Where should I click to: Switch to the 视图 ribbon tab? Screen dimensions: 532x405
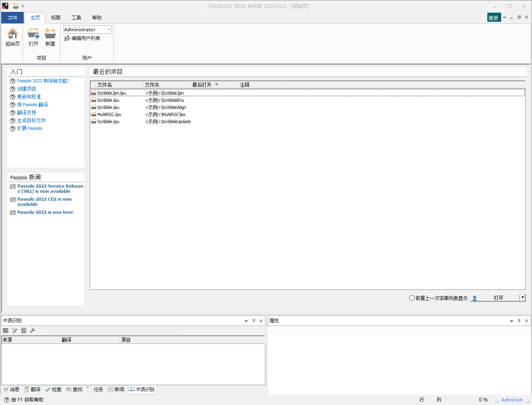(56, 18)
